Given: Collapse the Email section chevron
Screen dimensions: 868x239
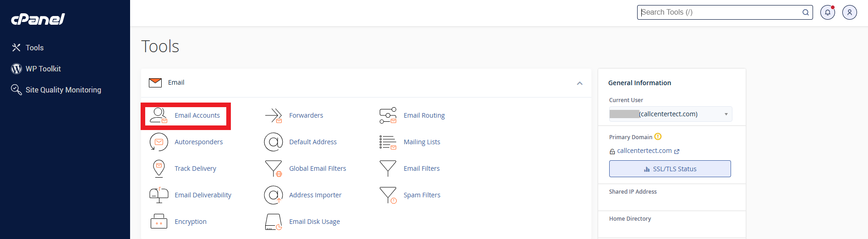Looking at the screenshot, I should pyautogui.click(x=579, y=83).
